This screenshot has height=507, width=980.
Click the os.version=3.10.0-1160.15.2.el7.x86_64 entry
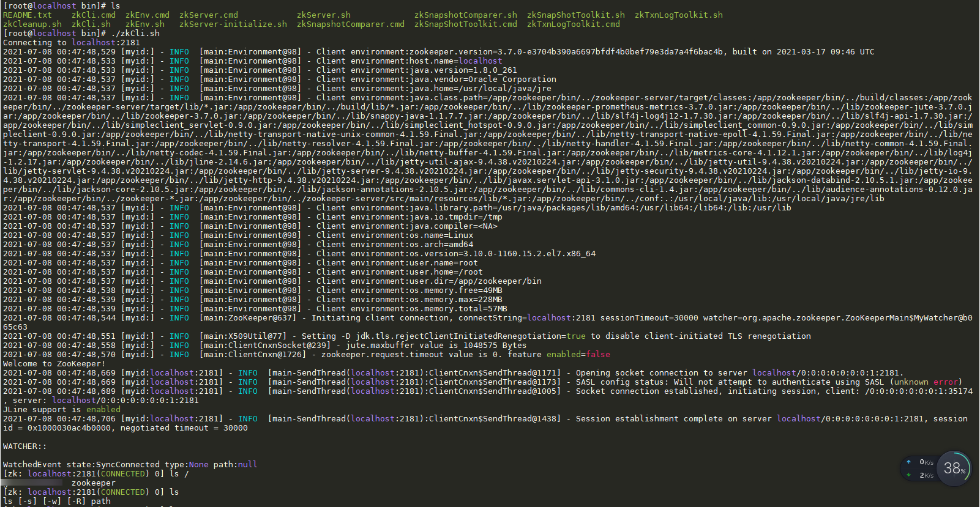tap(503, 253)
